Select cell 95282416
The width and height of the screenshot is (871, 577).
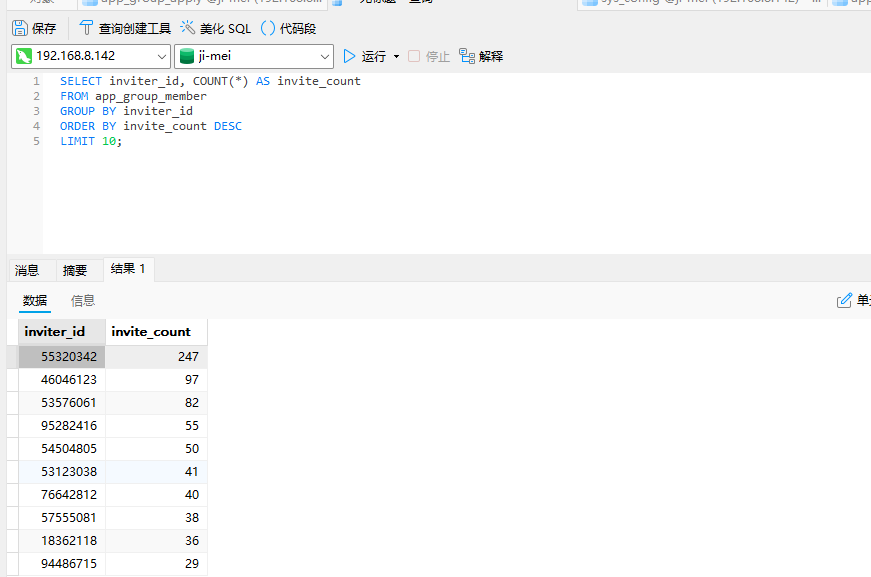(x=62, y=426)
